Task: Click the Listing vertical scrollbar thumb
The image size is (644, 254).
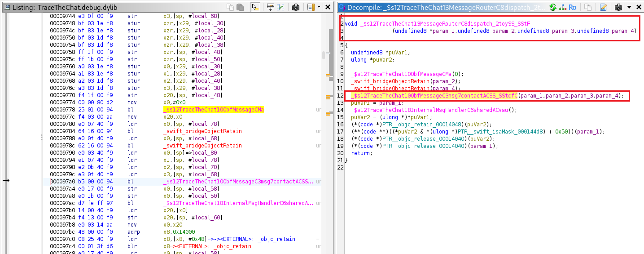Action: coord(324,55)
